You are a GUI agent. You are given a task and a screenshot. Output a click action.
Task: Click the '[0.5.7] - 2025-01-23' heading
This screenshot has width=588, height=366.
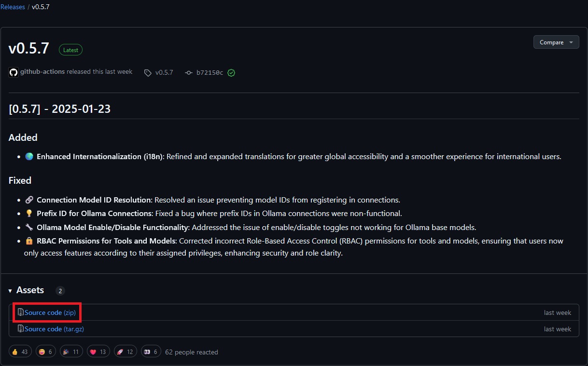59,108
